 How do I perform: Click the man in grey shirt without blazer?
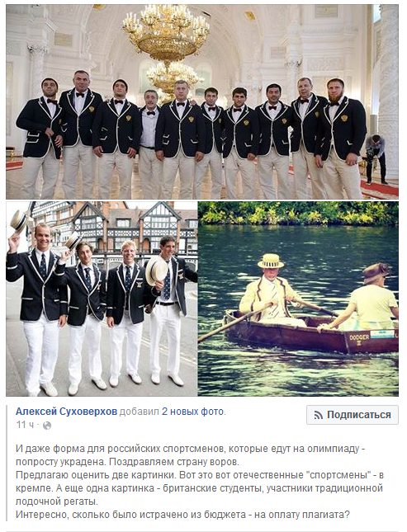click(149, 143)
